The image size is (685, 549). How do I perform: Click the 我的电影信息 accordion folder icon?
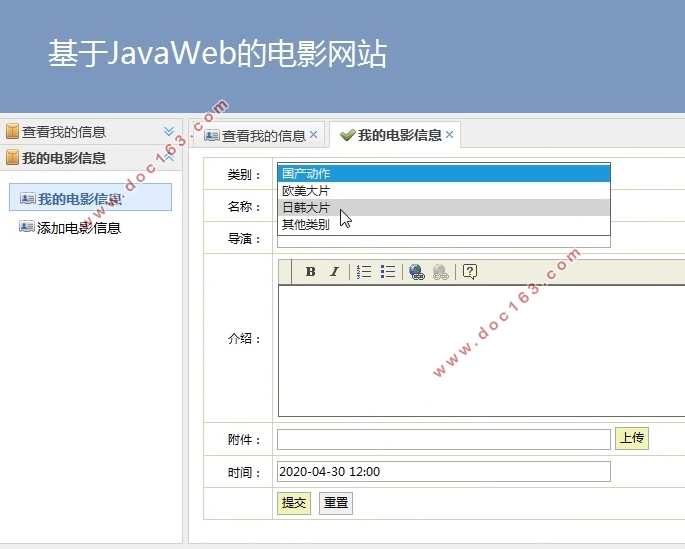[12, 157]
